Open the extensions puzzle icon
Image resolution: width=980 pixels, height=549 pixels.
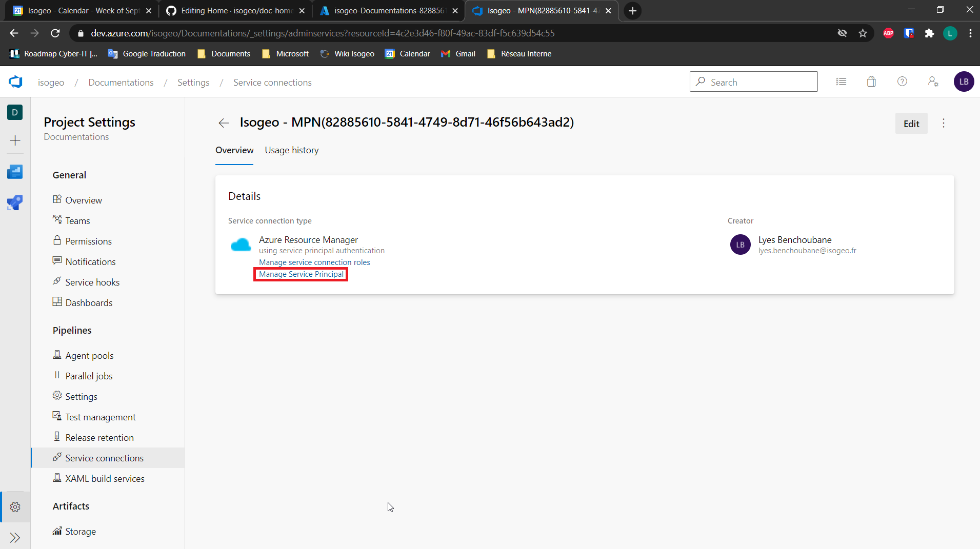(929, 33)
